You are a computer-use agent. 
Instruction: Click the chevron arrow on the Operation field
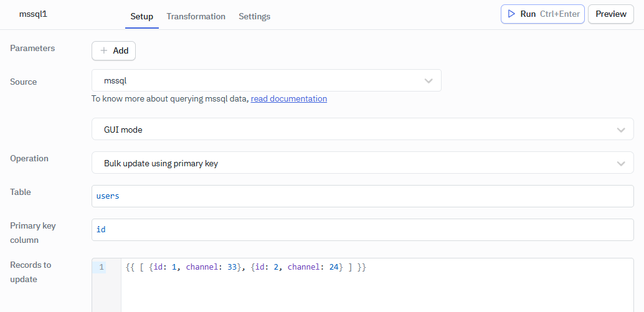[620, 163]
